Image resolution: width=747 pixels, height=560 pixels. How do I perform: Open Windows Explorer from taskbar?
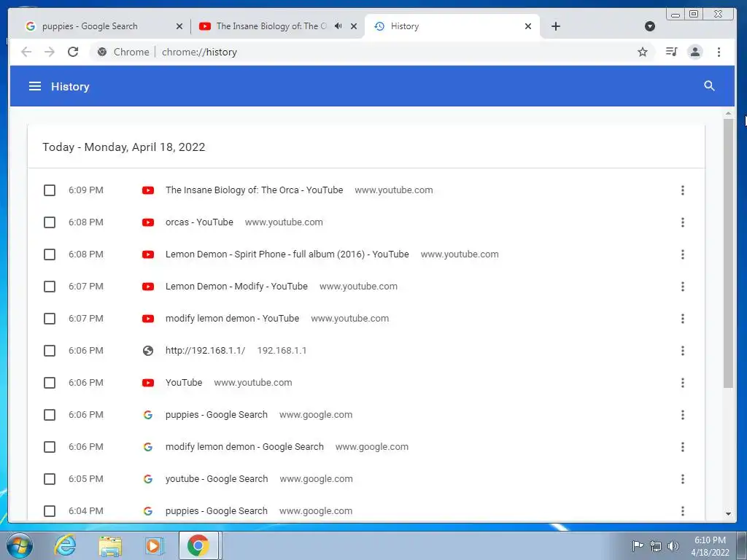110,545
